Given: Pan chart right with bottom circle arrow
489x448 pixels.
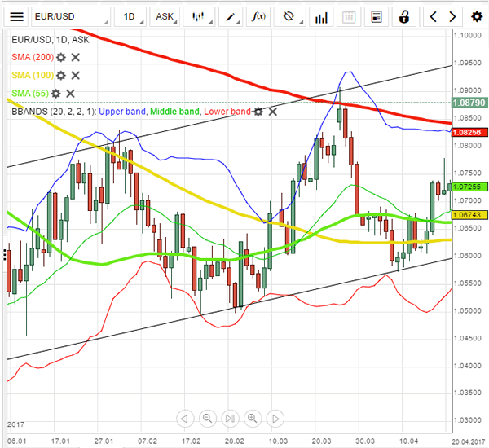Looking at the screenshot, I should (275, 419).
